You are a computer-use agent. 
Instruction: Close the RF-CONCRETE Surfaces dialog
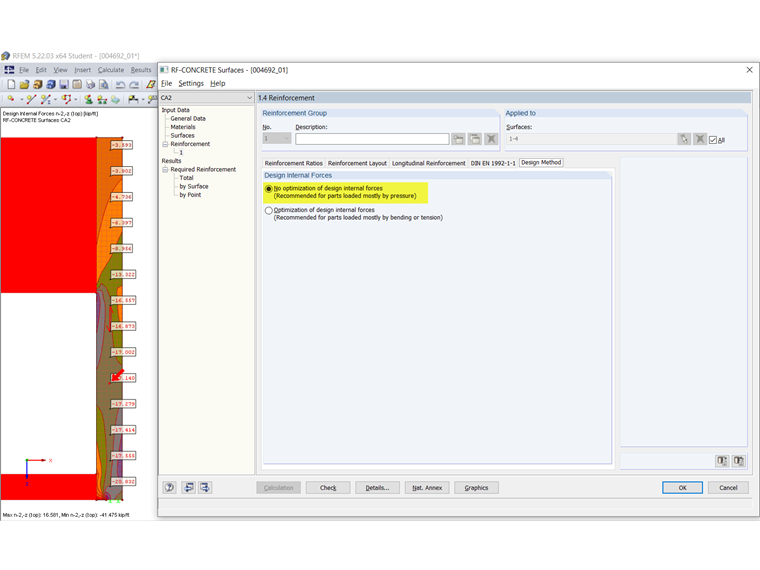pyautogui.click(x=749, y=70)
